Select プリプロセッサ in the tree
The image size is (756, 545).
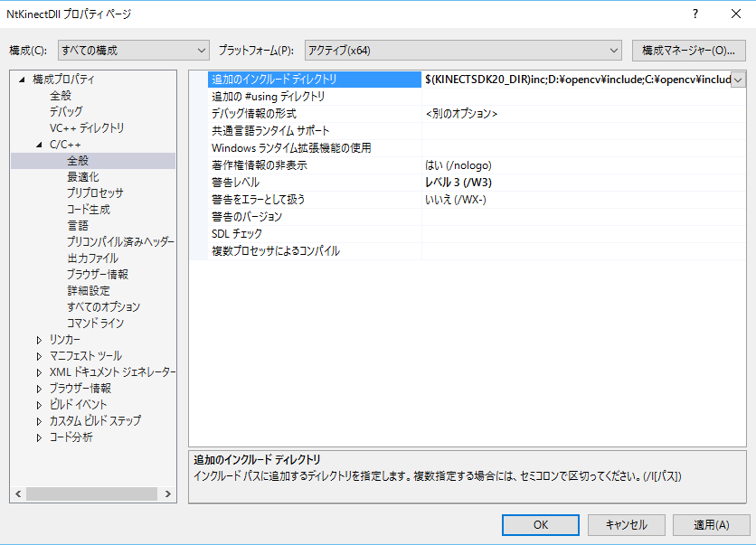coord(95,193)
